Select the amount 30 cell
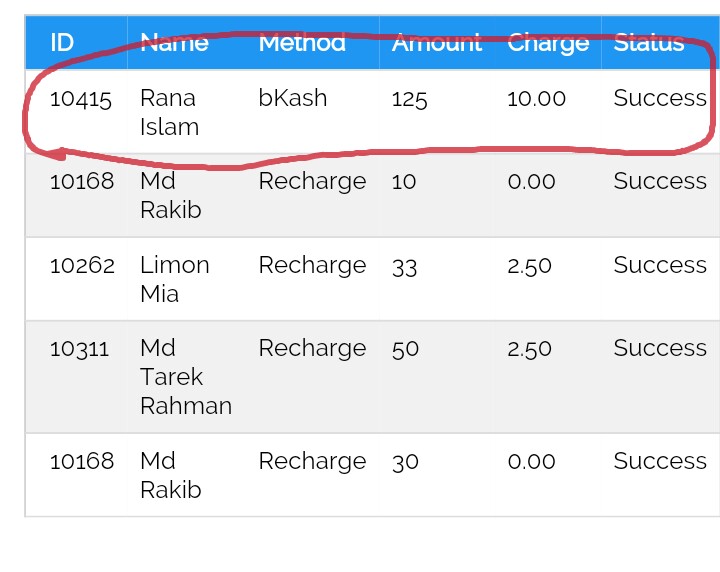The image size is (720, 572). point(405,462)
